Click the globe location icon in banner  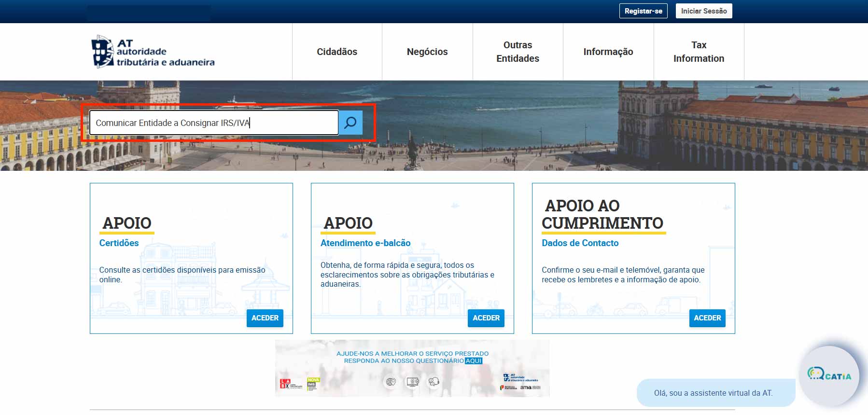click(x=391, y=382)
